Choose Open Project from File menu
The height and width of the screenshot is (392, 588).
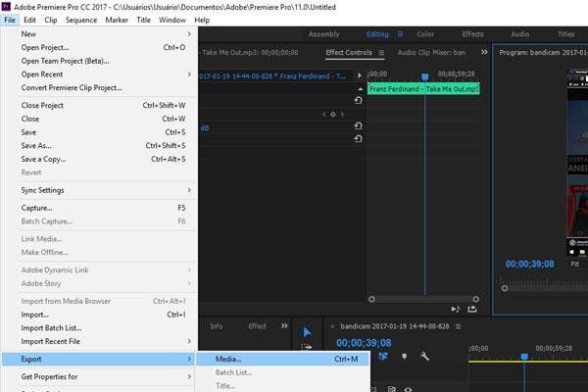tap(99, 47)
